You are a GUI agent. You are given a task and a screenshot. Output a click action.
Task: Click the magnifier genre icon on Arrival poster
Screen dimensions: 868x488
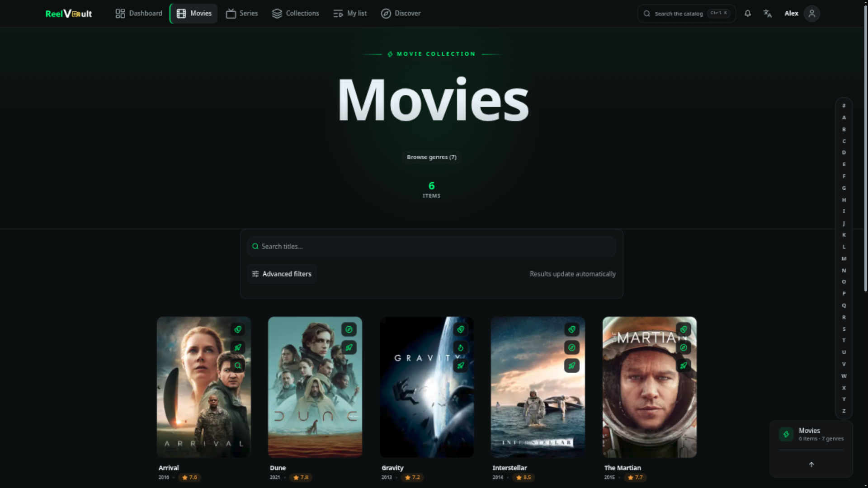pyautogui.click(x=238, y=366)
